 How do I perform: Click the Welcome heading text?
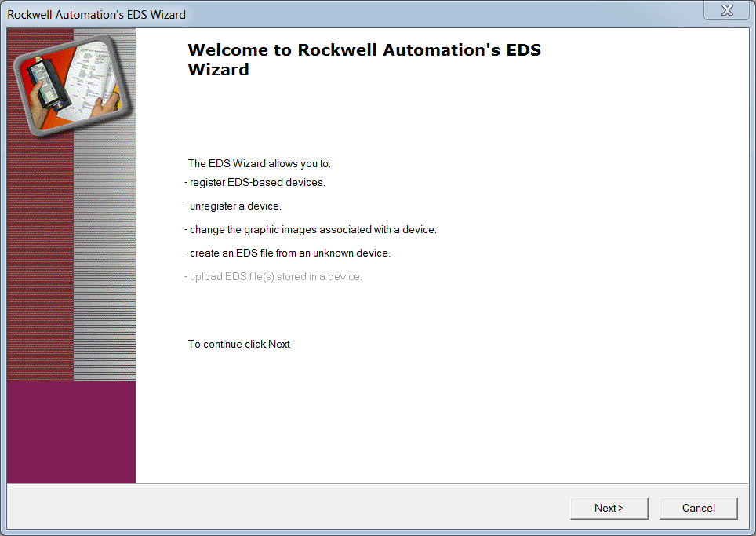click(x=364, y=60)
